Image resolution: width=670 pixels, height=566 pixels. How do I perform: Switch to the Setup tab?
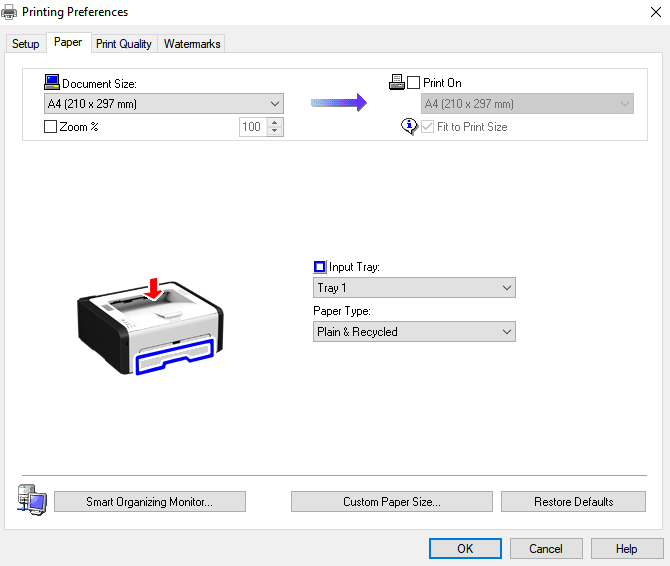(25, 44)
